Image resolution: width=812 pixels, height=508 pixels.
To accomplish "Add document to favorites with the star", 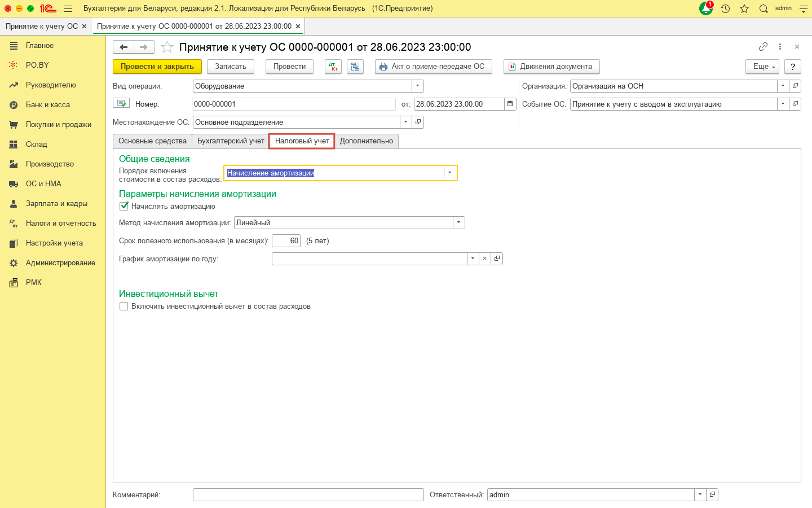I will point(167,47).
